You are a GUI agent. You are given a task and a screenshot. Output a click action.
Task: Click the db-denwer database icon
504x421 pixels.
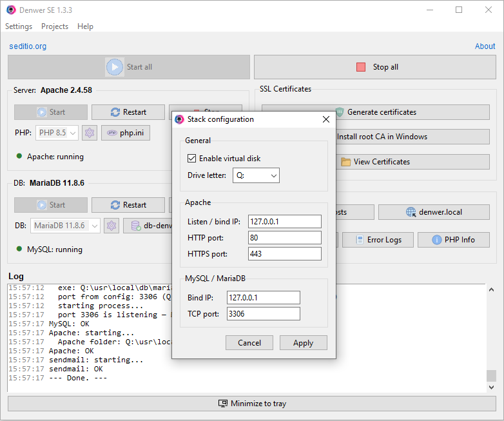click(136, 226)
